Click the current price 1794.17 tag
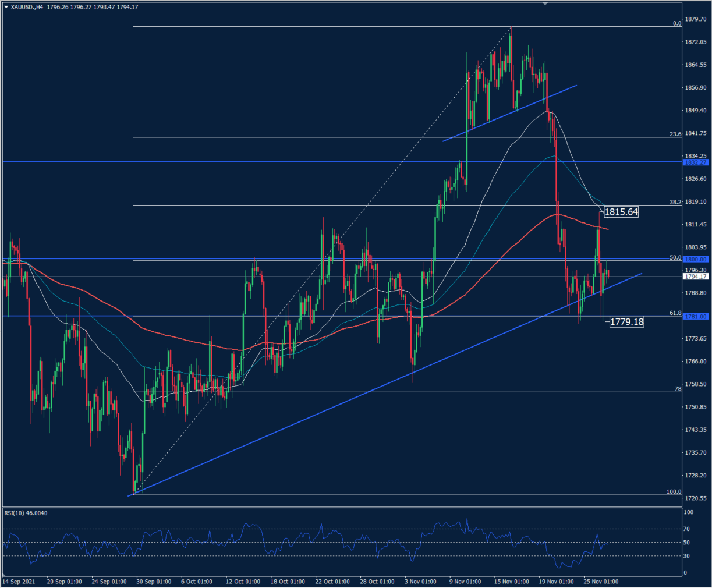712x588 pixels. [x=695, y=277]
